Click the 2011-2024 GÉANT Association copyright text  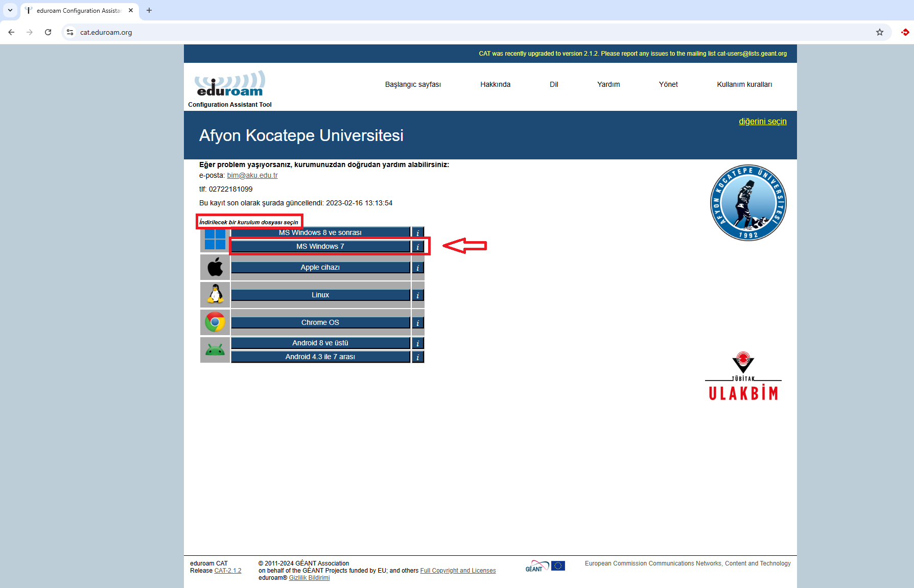pos(303,563)
